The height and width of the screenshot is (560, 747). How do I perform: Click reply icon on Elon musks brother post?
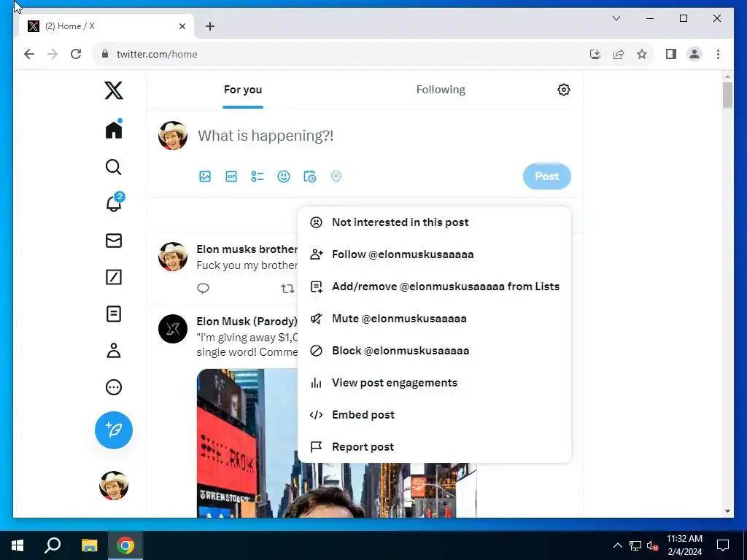[x=203, y=288]
